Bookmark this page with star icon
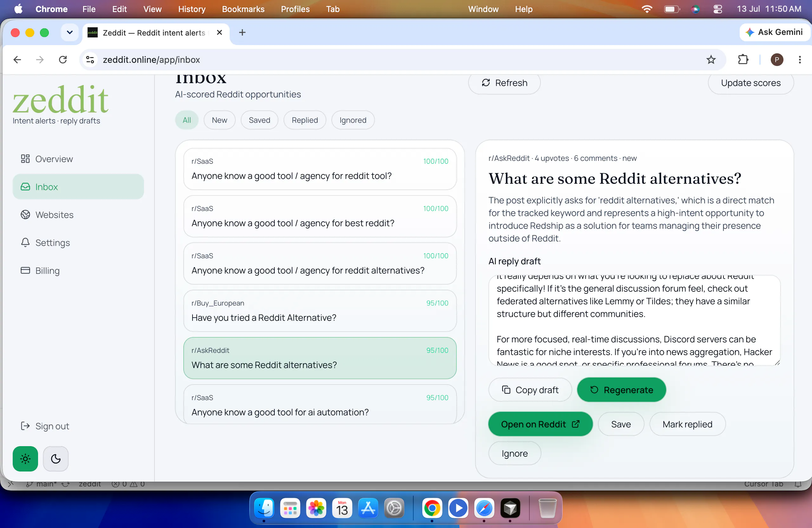Viewport: 812px width, 528px height. tap(711, 60)
